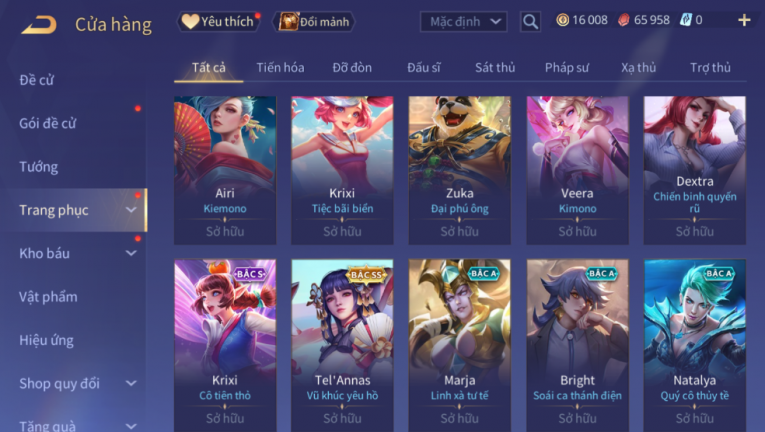
Task: Expand the Shop quy đổi section
Action: click(x=131, y=383)
